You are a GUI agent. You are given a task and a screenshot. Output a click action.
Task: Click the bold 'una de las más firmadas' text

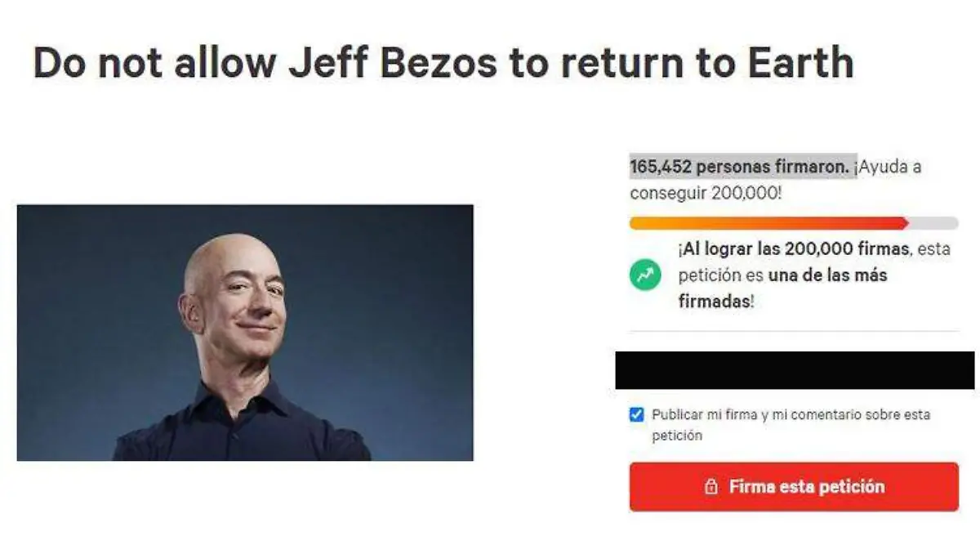pos(782,288)
